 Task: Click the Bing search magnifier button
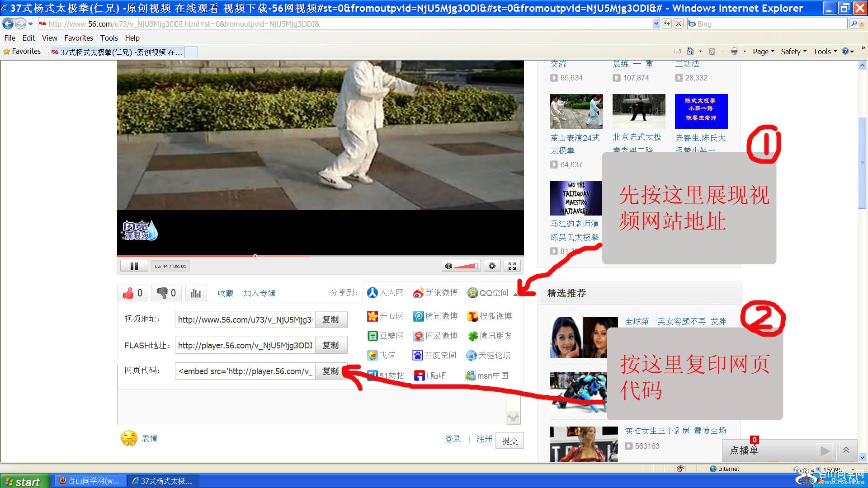854,24
